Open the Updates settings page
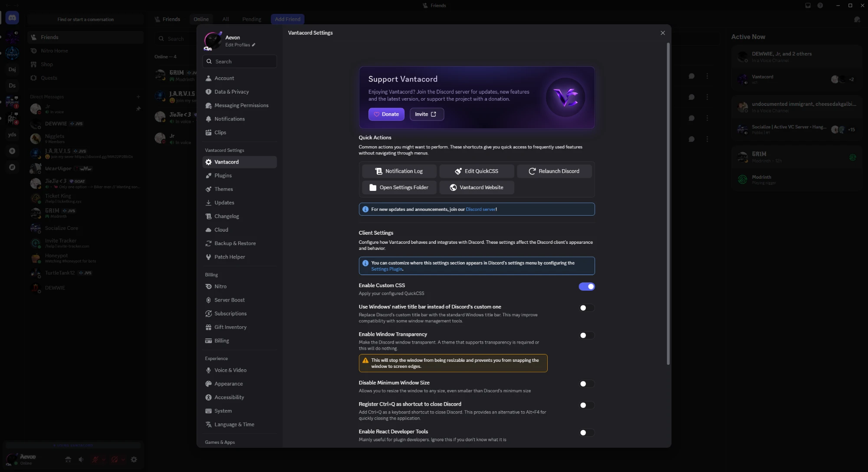 point(239,203)
